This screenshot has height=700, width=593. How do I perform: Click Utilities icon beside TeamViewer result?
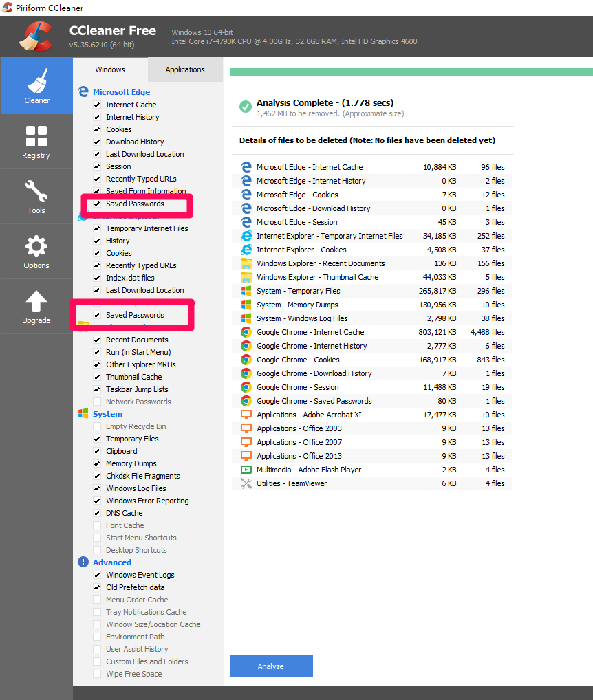pos(246,483)
